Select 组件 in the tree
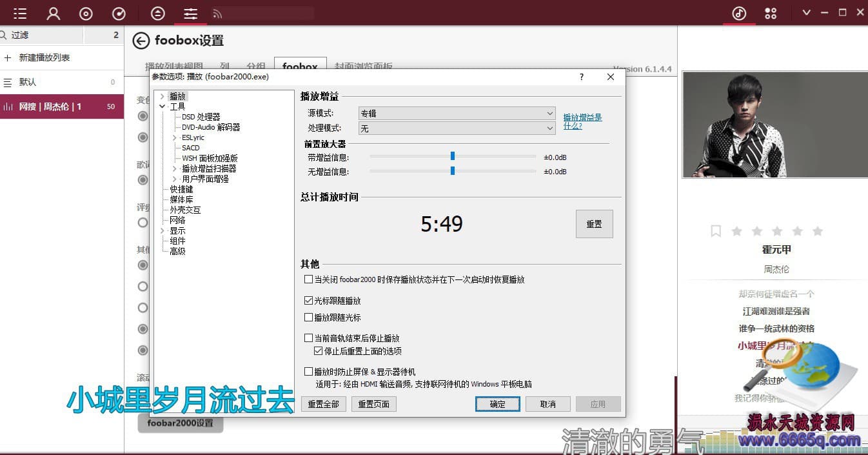This screenshot has height=455, width=868. click(177, 241)
